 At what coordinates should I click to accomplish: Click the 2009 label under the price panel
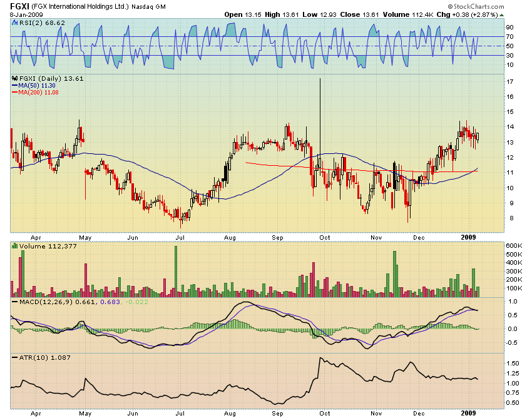[x=468, y=237]
